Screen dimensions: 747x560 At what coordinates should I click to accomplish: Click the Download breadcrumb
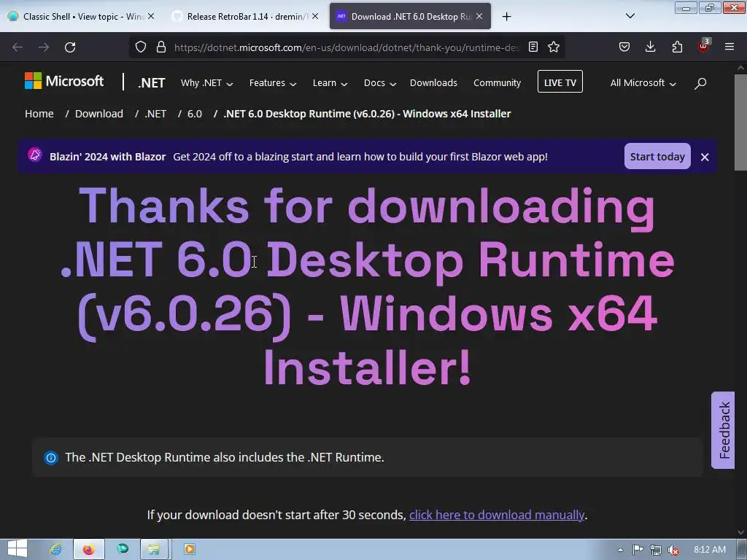[99, 114]
